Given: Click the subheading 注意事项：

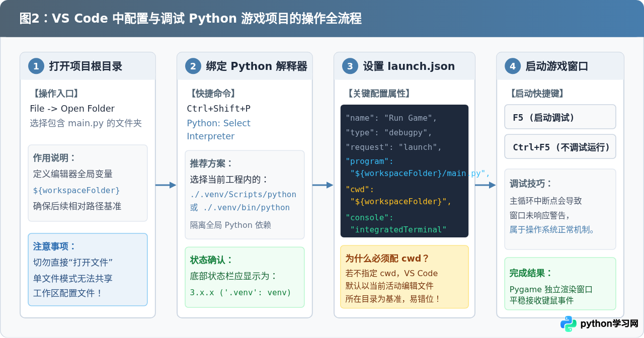Looking at the screenshot, I should pos(54,246).
